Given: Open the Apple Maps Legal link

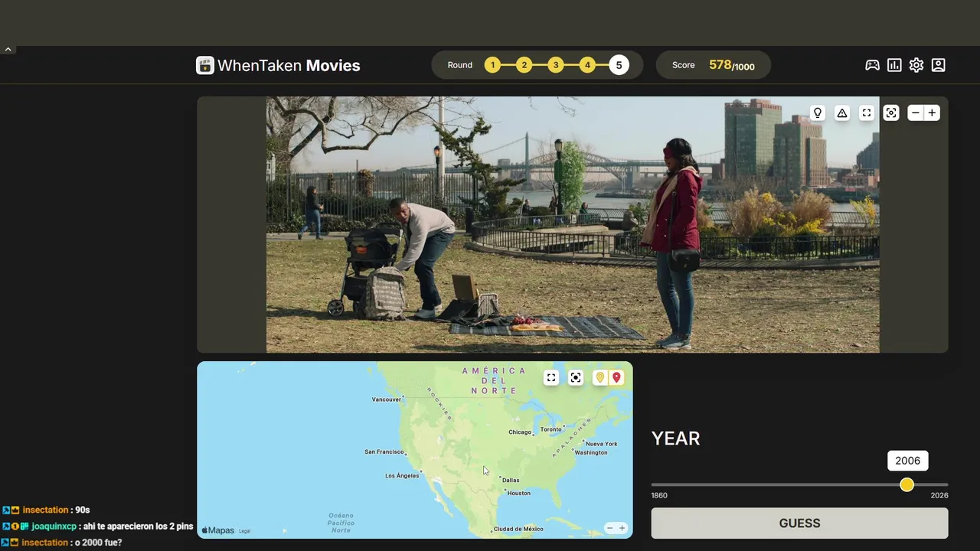Looking at the screenshot, I should 244,531.
